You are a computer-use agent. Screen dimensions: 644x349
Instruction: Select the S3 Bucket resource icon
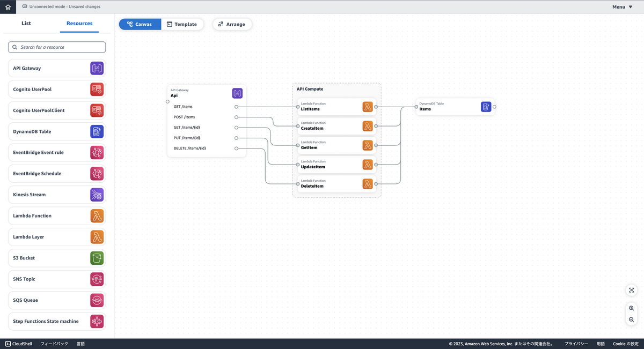pos(97,258)
